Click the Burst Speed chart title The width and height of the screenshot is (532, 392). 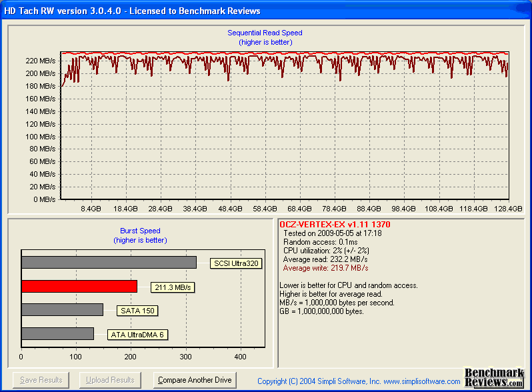click(140, 231)
